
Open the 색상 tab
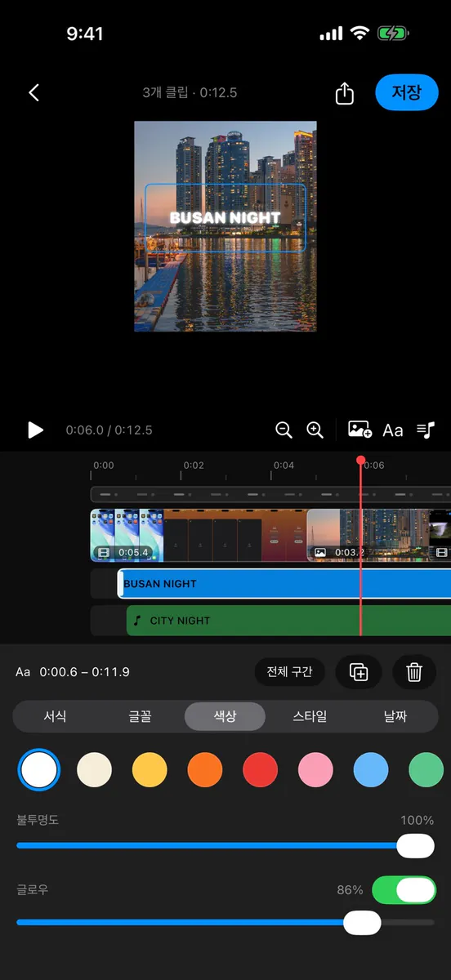point(225,716)
